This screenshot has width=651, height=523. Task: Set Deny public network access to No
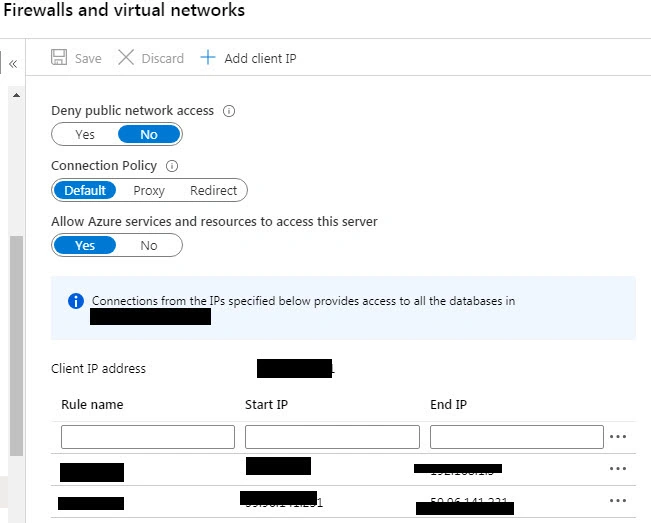[x=149, y=134]
